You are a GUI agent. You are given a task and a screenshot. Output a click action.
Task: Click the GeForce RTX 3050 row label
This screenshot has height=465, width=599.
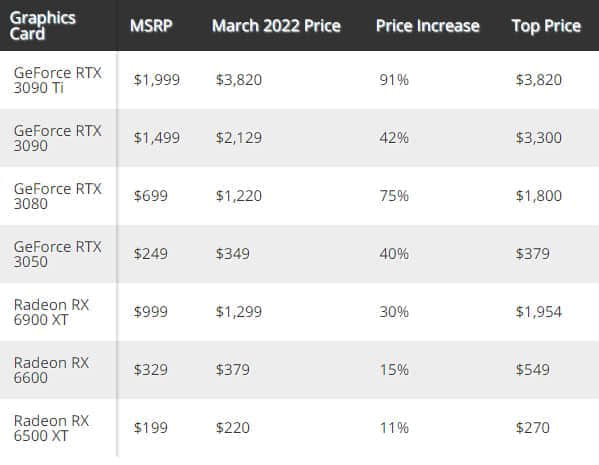pyautogui.click(x=58, y=254)
